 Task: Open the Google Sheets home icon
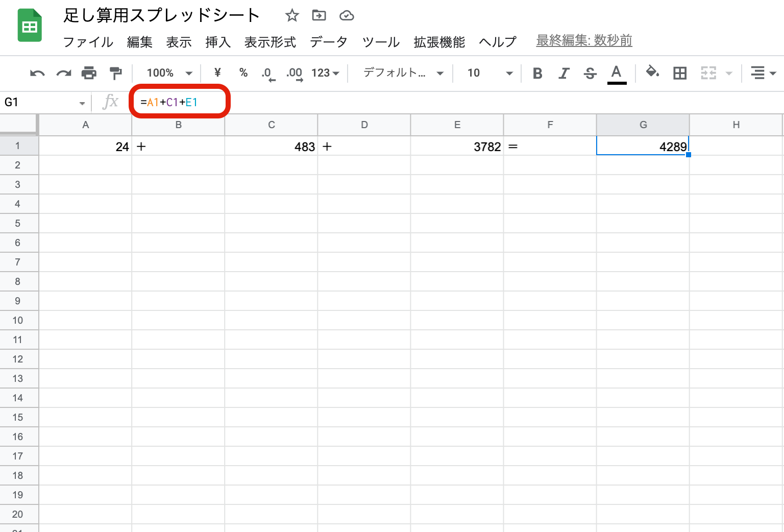pos(30,26)
